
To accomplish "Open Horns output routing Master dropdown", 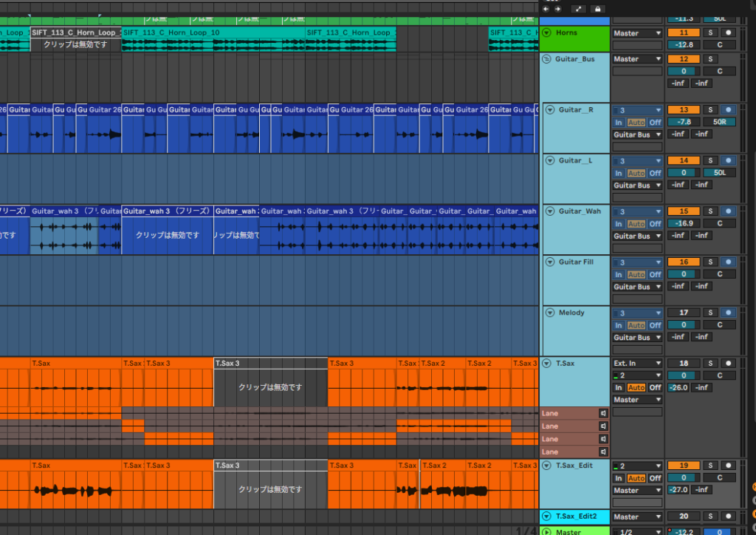I will (637, 33).
